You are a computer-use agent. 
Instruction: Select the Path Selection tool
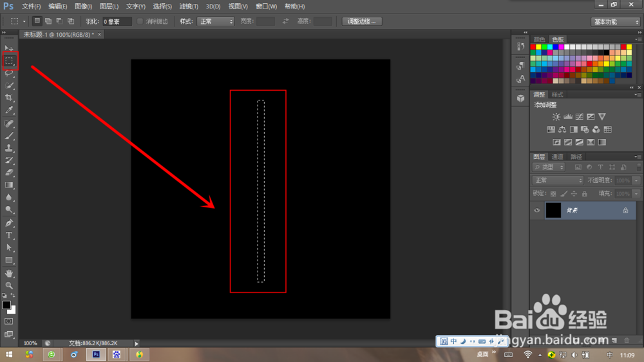click(x=9, y=248)
